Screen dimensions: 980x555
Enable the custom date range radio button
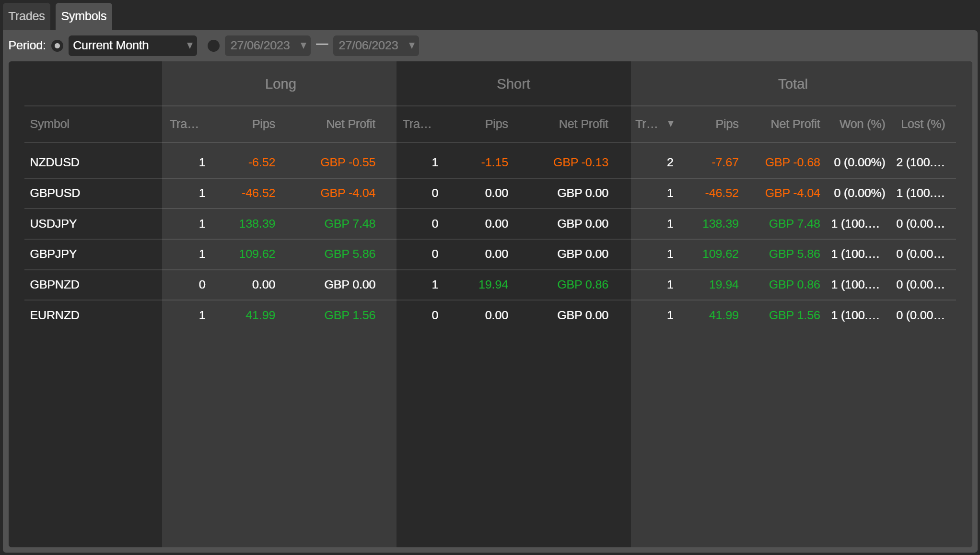[x=213, y=46]
